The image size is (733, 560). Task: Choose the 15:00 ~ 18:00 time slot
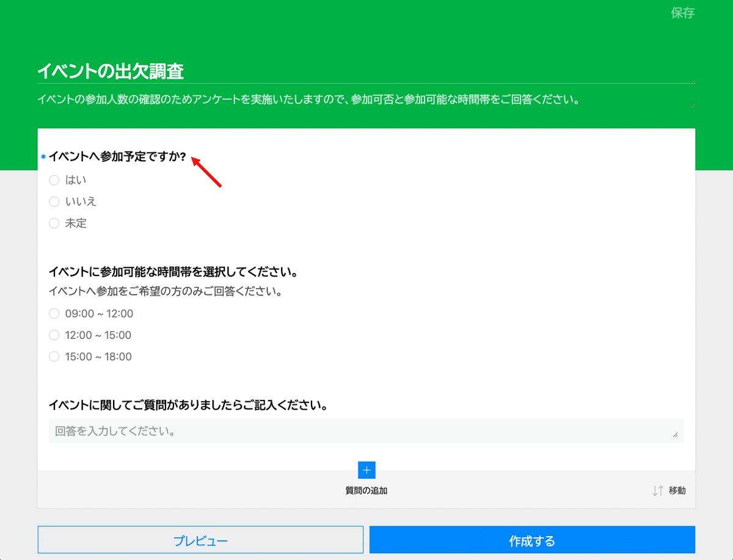click(54, 356)
